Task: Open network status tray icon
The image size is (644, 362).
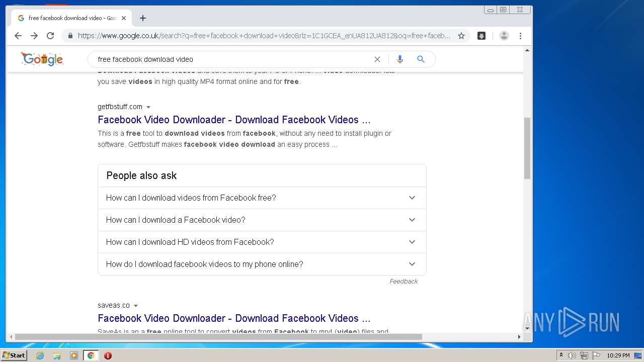Action: (x=584, y=355)
